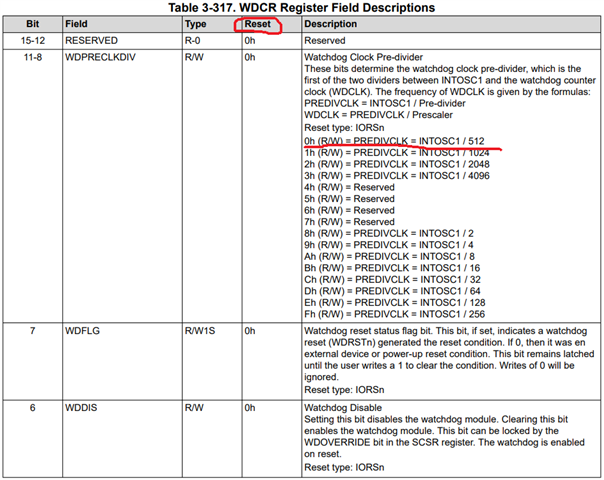Click the underlined INTOSC1 / 512 line
Screen dimensions: 604x480
pyautogui.click(x=394, y=141)
